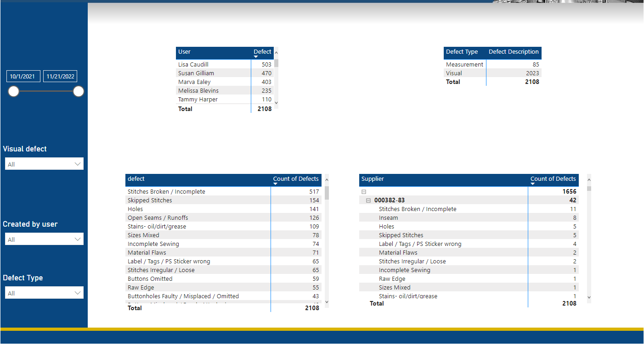Click scroll-up arrow on the User table scrollbar
Screen dimensions: 644x351
pos(276,53)
